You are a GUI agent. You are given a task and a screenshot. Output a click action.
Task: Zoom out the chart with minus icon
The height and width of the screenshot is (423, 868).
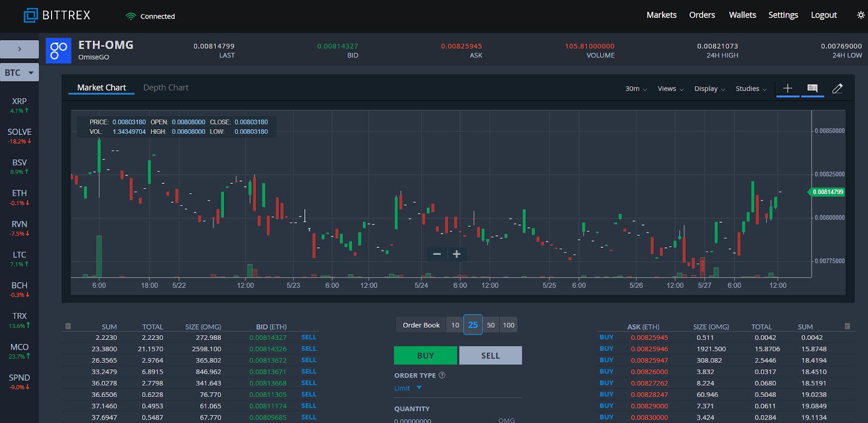[437, 254]
